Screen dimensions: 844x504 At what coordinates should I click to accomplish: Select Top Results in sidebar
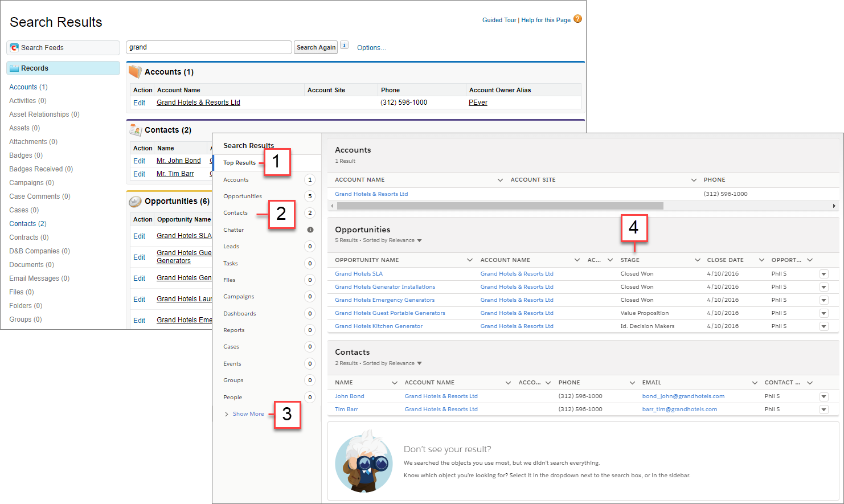tap(239, 163)
